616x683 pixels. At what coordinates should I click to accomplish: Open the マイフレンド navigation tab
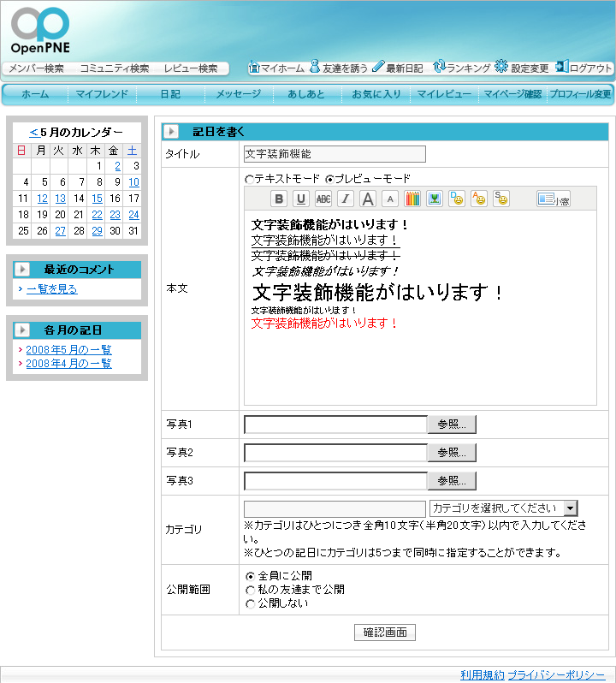point(102,94)
